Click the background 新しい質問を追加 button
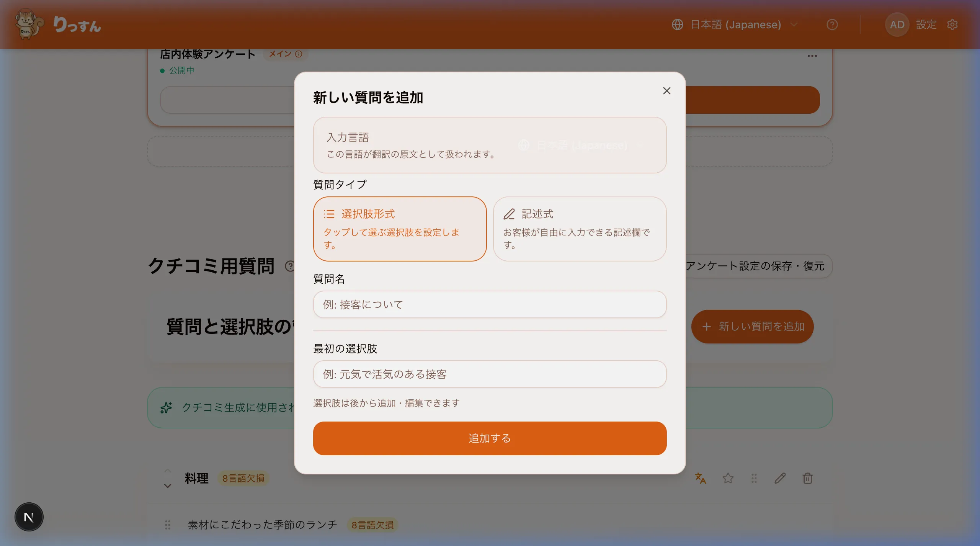Screen dimensions: 980x546 [752, 327]
